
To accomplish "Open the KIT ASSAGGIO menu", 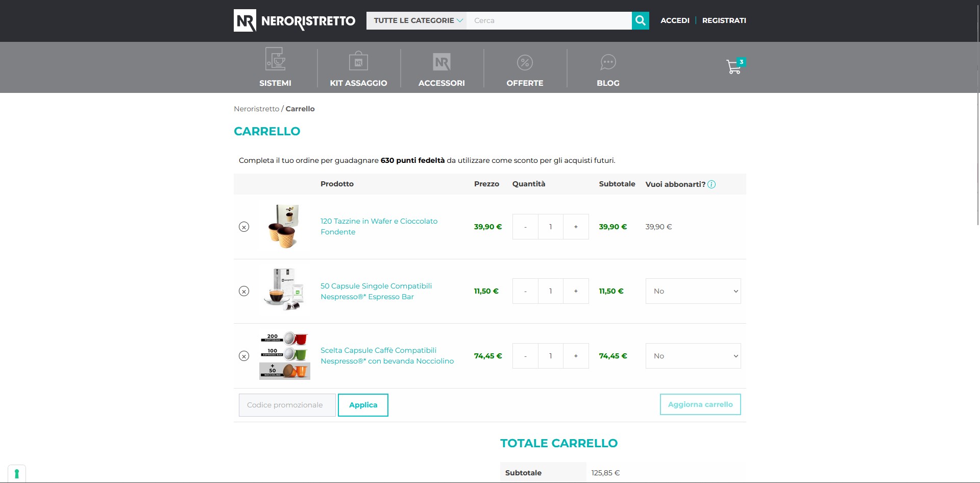I will (x=358, y=83).
